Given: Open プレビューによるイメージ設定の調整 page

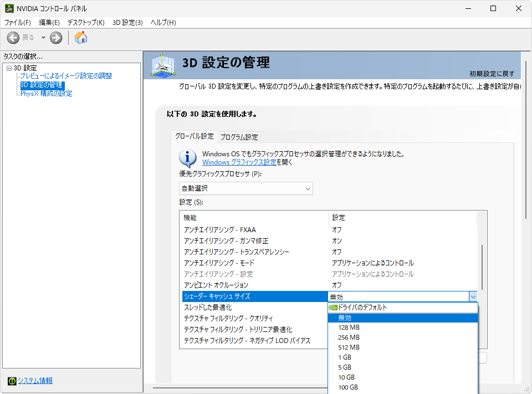Looking at the screenshot, I should click(x=66, y=76).
